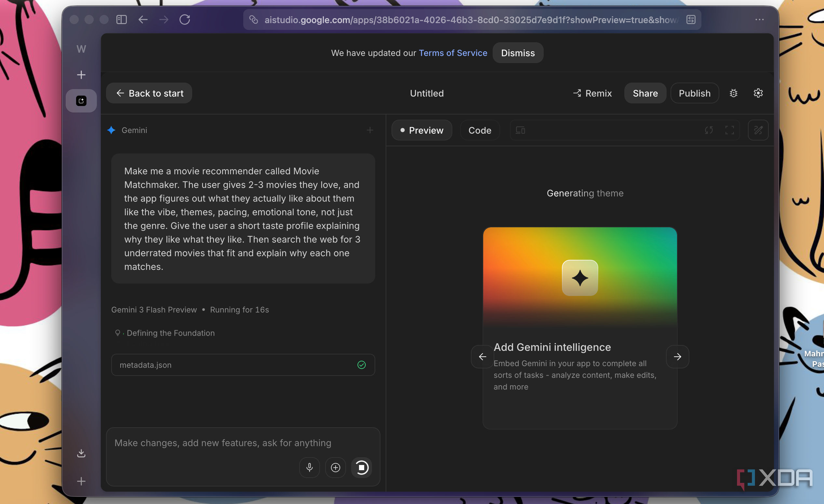824x504 pixels.
Task: Click the Gemini 3 Flash Preview label
Action: pos(154,310)
